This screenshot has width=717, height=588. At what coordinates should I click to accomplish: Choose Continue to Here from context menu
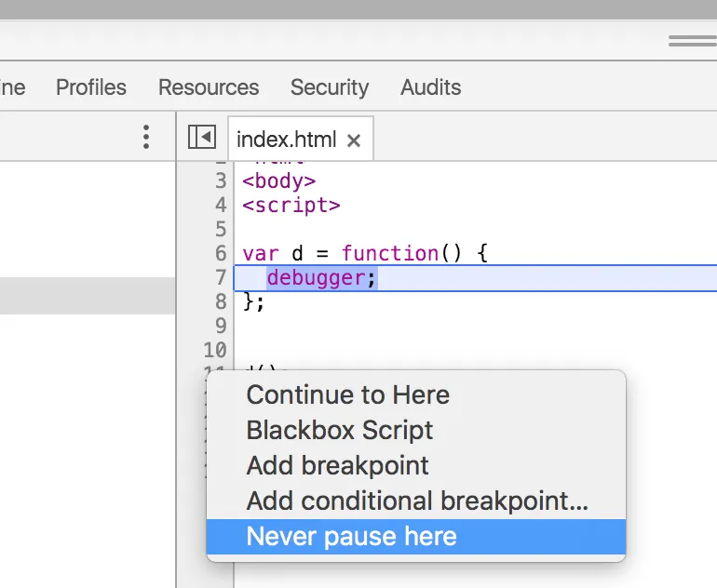[x=348, y=394]
